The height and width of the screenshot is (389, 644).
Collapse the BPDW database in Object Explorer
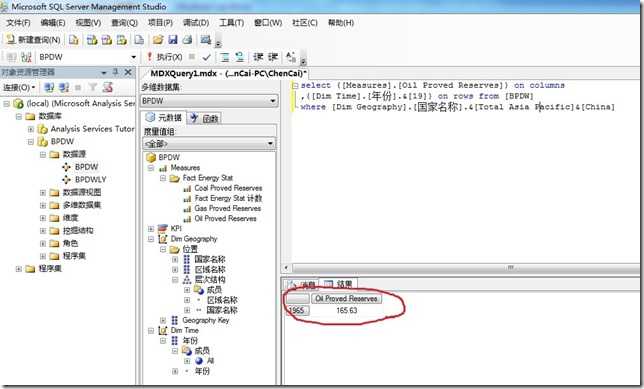pos(31,142)
